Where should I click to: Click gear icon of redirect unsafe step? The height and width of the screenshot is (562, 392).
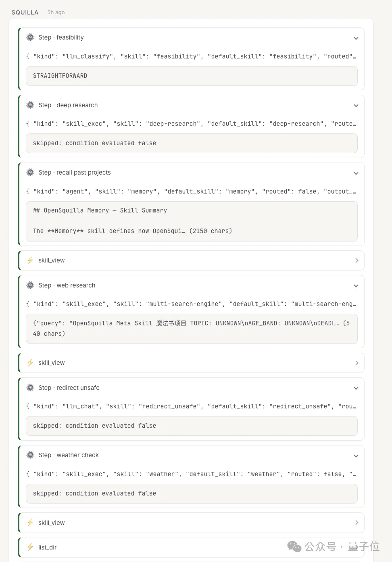pos(30,388)
